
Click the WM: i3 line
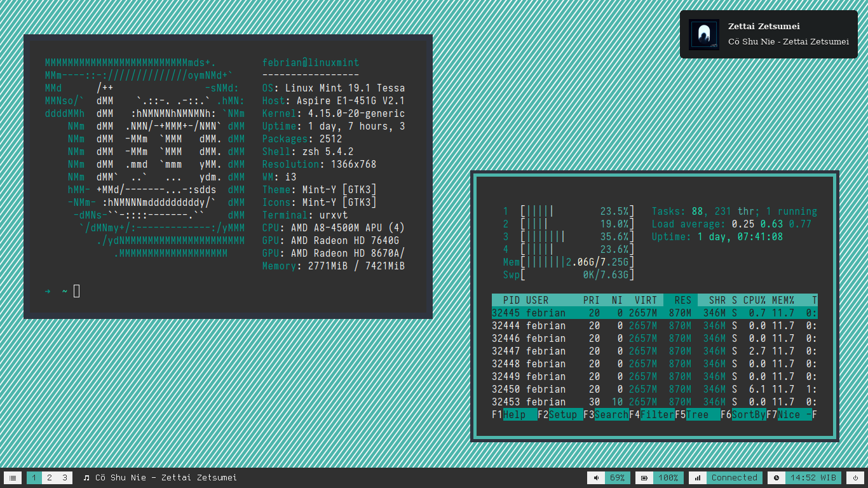tap(280, 177)
